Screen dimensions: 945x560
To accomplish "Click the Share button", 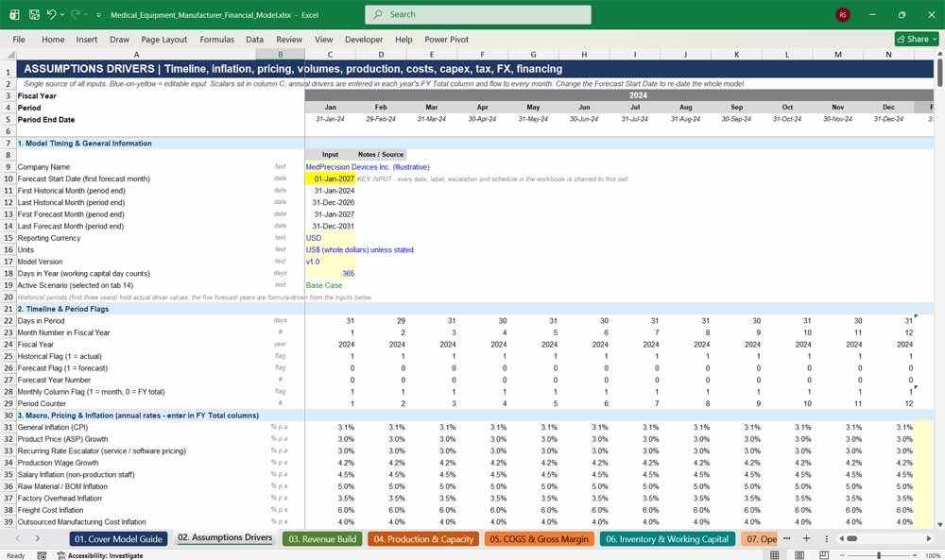I will [917, 39].
